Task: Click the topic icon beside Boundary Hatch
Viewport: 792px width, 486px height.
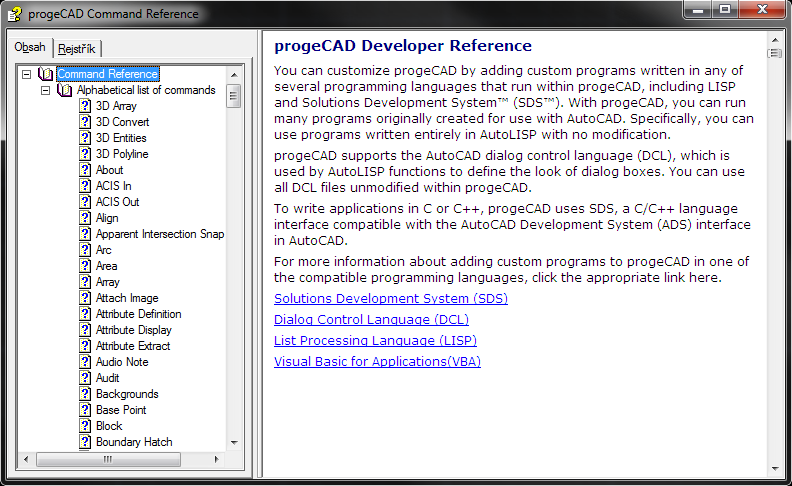Action: point(85,442)
